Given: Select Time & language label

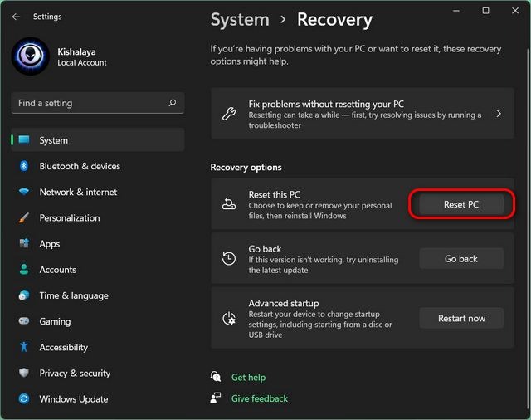Looking at the screenshot, I should coord(74,295).
